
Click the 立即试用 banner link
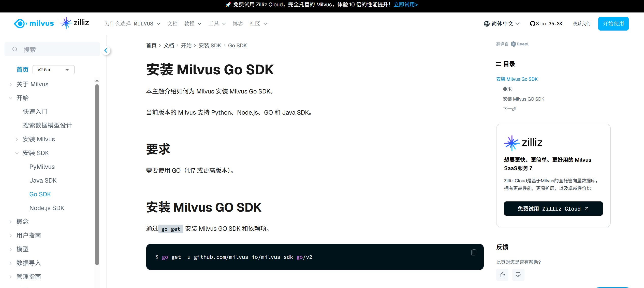point(405,5)
